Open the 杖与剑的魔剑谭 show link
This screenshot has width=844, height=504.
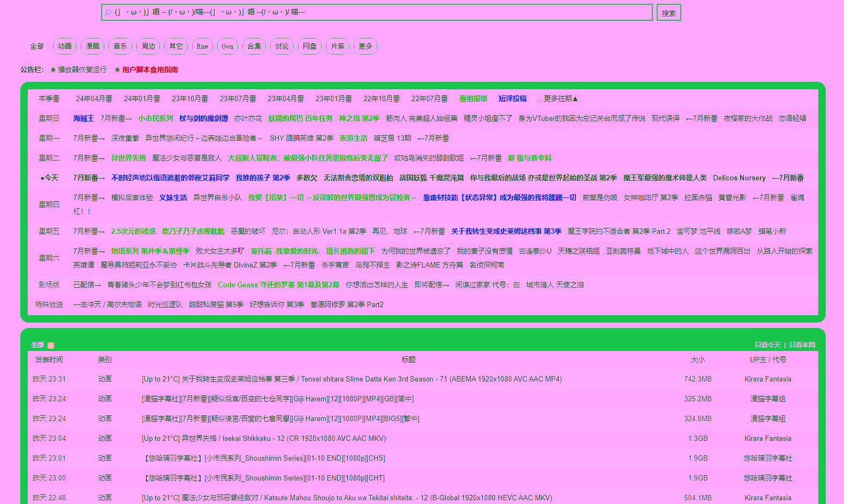pos(204,119)
